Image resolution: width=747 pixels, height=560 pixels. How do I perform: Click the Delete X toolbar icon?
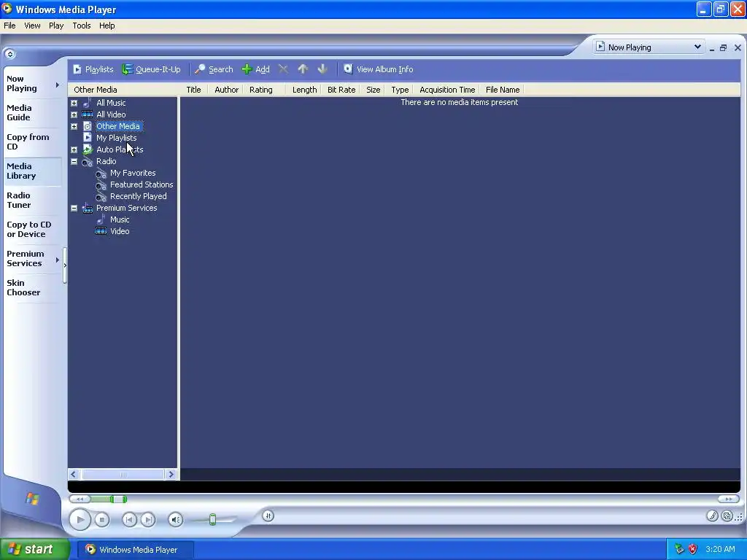click(283, 69)
